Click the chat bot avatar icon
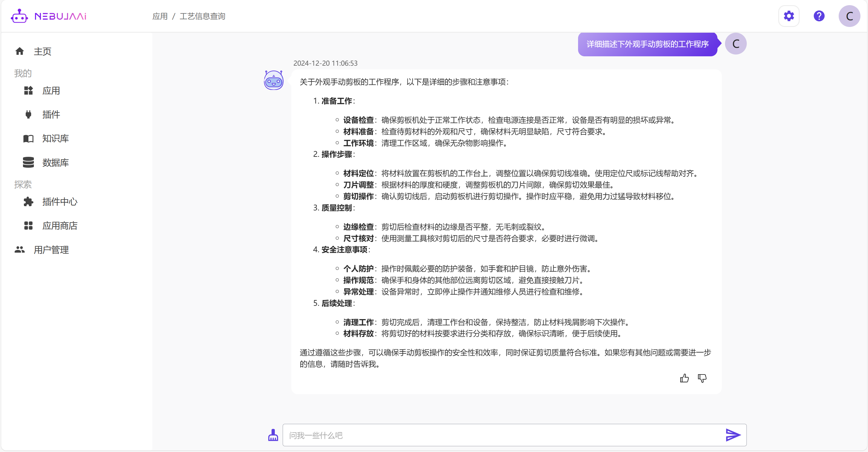The height and width of the screenshot is (452, 868). pyautogui.click(x=273, y=80)
